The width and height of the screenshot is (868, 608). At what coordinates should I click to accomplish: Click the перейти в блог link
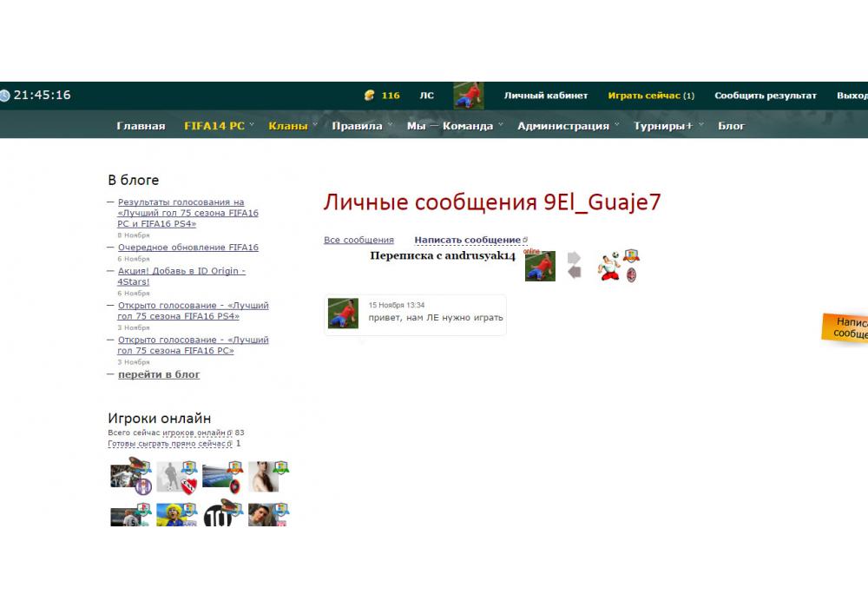click(159, 374)
